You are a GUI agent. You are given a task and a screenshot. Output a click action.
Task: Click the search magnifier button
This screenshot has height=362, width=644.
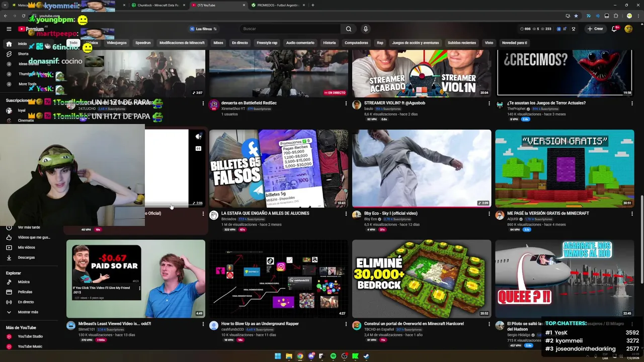pyautogui.click(x=348, y=29)
